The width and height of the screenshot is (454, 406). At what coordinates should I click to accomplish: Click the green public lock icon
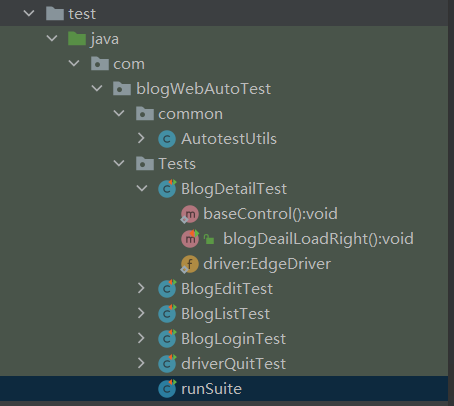point(209,239)
